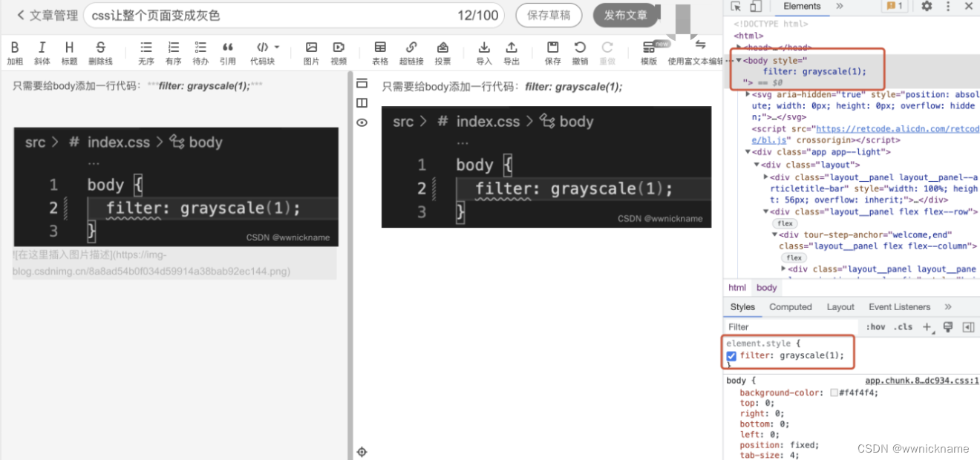The image size is (980, 460).
Task: Open the Event Listeners tab
Action: click(899, 306)
